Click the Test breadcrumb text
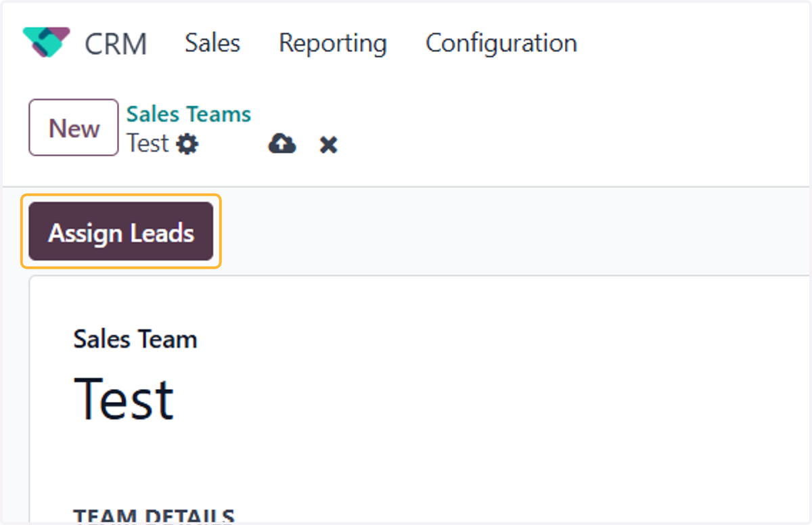 pos(148,143)
